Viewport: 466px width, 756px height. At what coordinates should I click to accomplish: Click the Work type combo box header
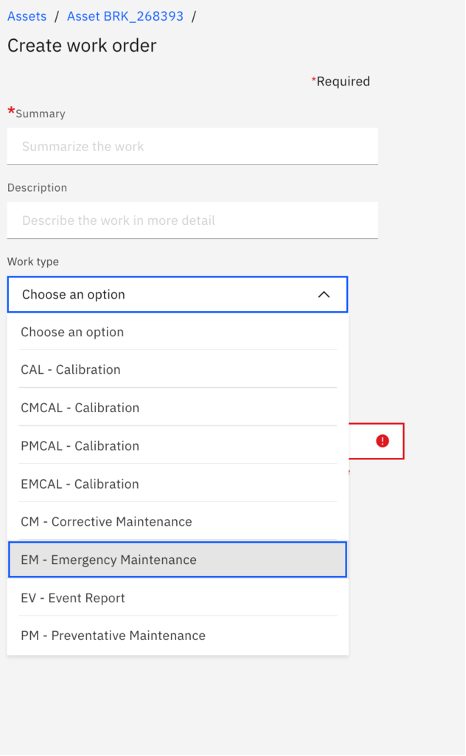[178, 294]
